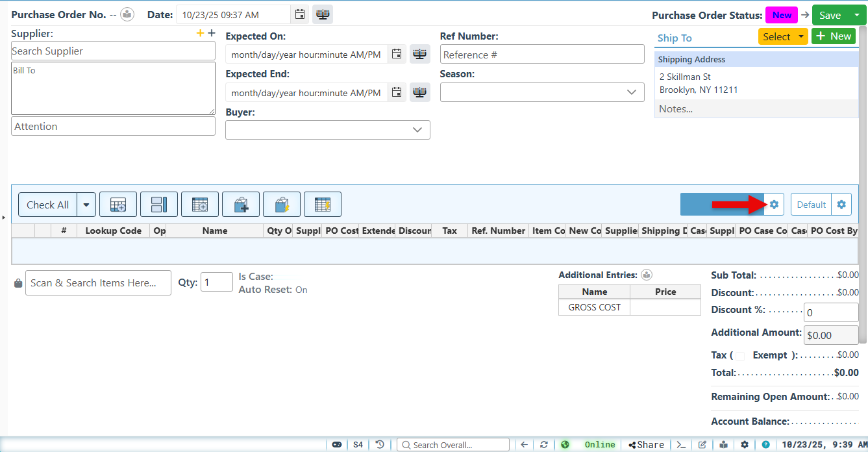Click the shopping bag with plus icon
Screen dimensions: 868x452
pyautogui.click(x=241, y=205)
